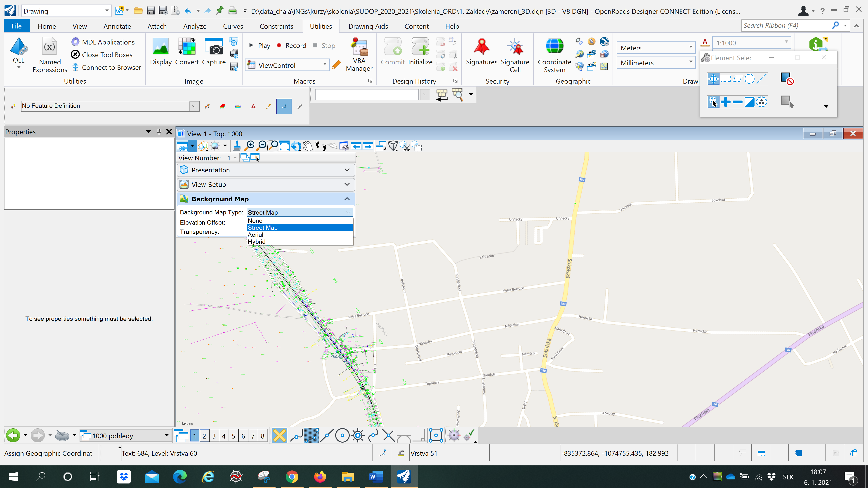Click the View Next right arrow icon

pos(368,146)
